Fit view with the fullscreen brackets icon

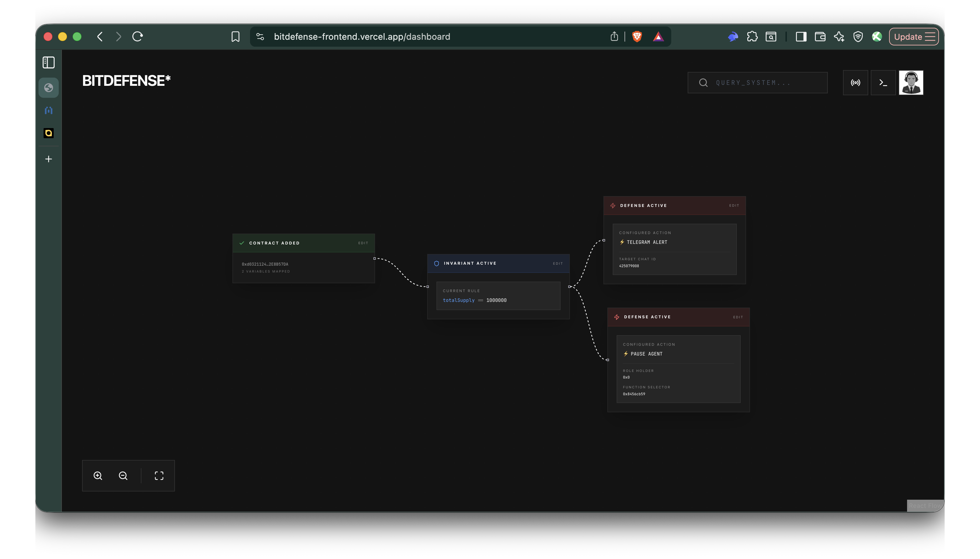[159, 476]
